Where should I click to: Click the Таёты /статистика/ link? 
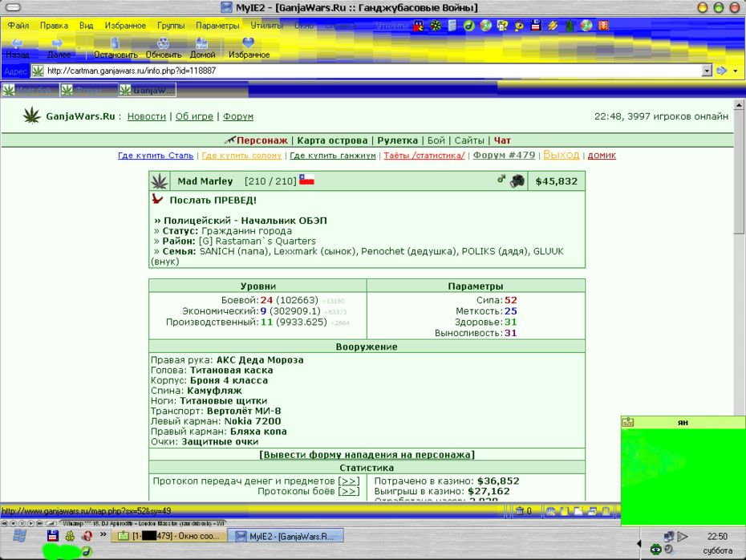pos(424,156)
